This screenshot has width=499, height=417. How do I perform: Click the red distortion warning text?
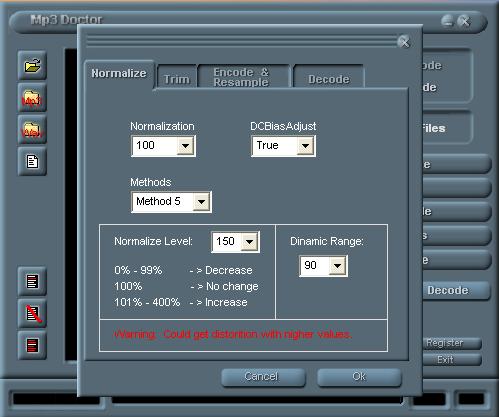coord(233,334)
